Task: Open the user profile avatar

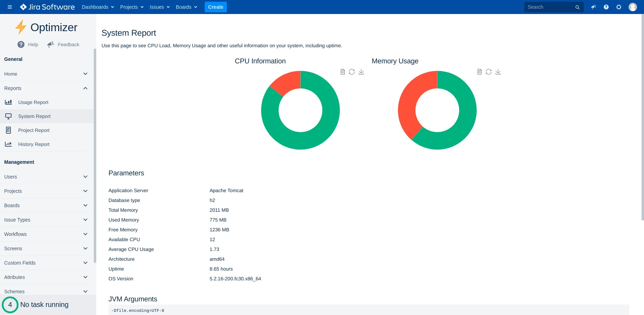Action: tap(633, 7)
